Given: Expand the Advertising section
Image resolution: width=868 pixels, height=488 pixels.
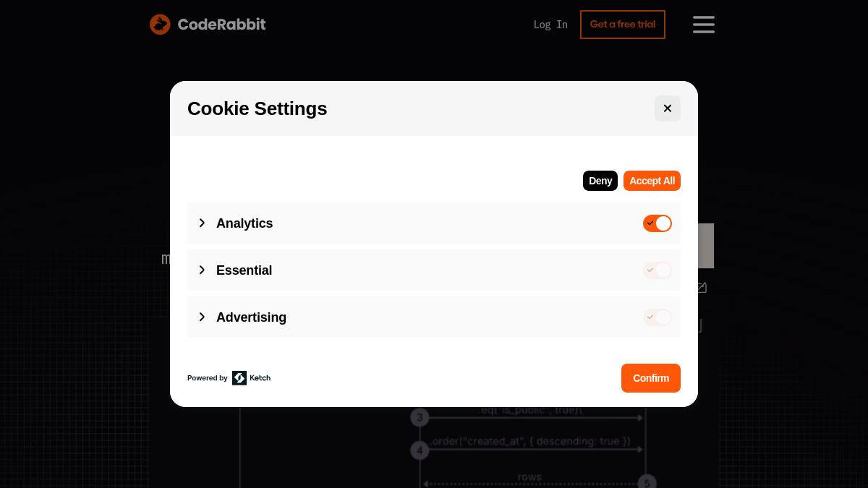Looking at the screenshot, I should click(x=202, y=317).
